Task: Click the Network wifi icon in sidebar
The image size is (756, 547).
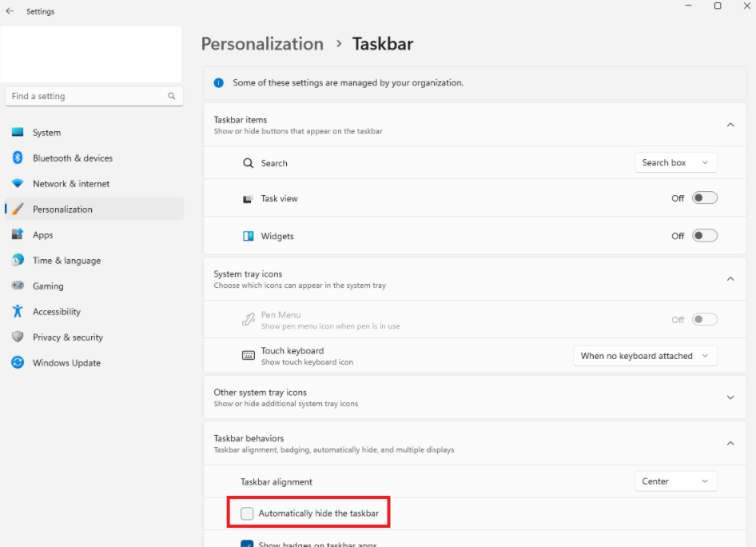Action: pyautogui.click(x=18, y=184)
